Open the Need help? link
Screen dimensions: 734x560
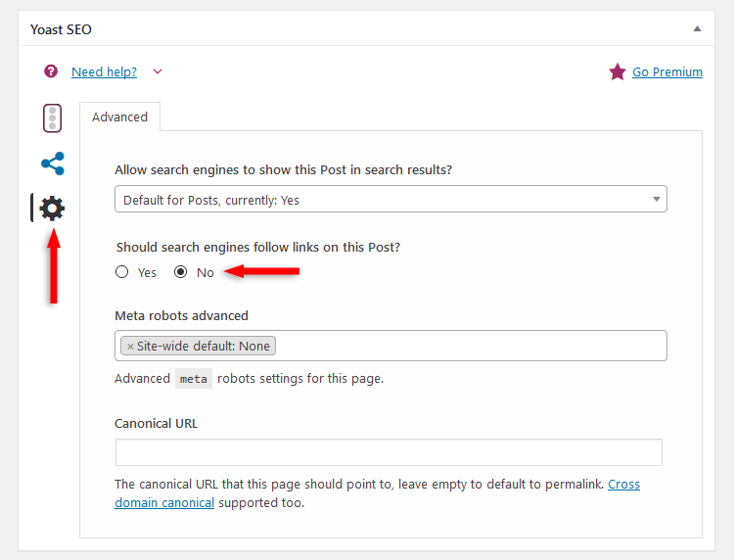click(x=104, y=72)
